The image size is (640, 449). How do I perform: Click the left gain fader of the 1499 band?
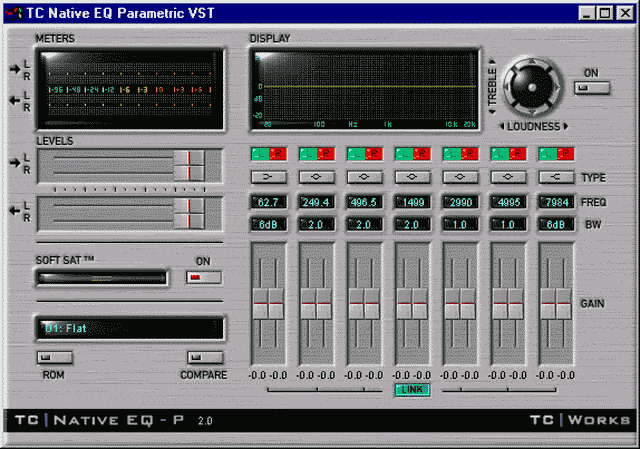404,304
